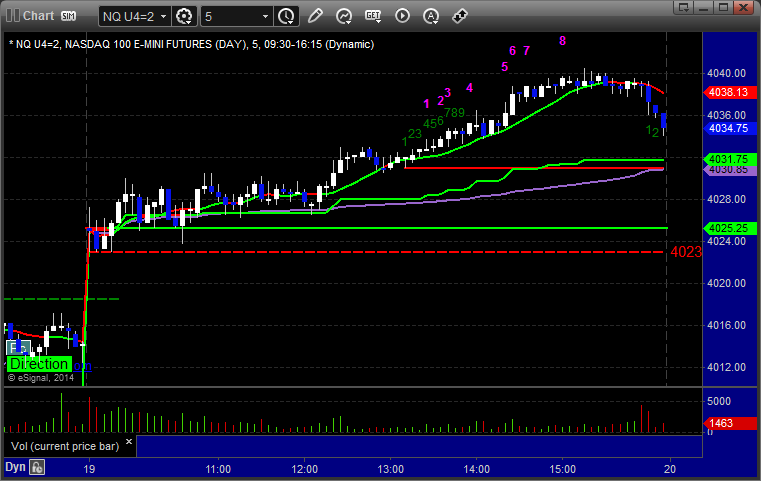This screenshot has width=761, height=481.
Task: Close the Vol (current price bar) study pane
Action: pyautogui.click(x=129, y=441)
